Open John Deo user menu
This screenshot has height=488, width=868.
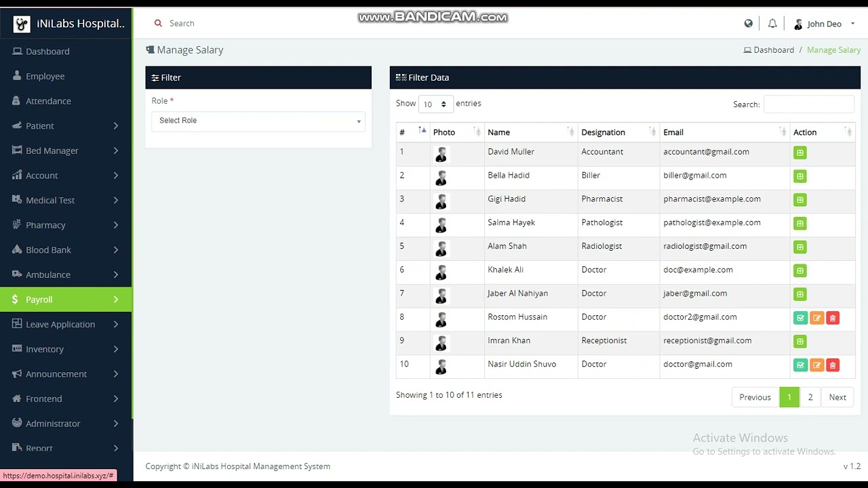tap(824, 24)
